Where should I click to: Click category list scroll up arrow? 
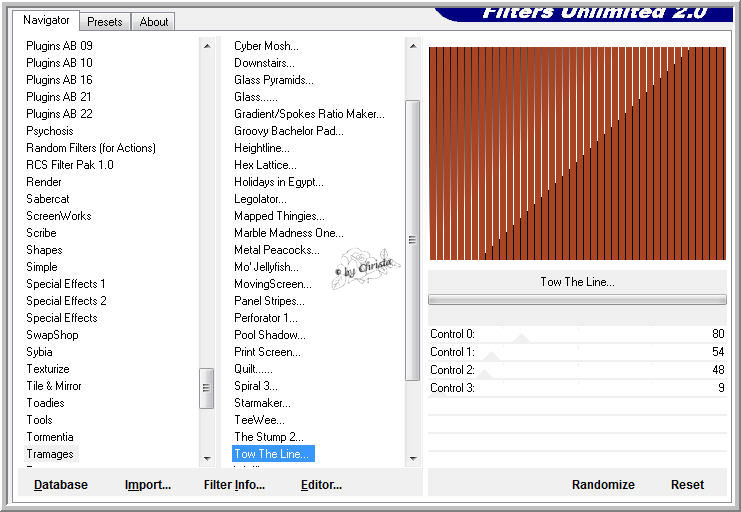click(207, 46)
